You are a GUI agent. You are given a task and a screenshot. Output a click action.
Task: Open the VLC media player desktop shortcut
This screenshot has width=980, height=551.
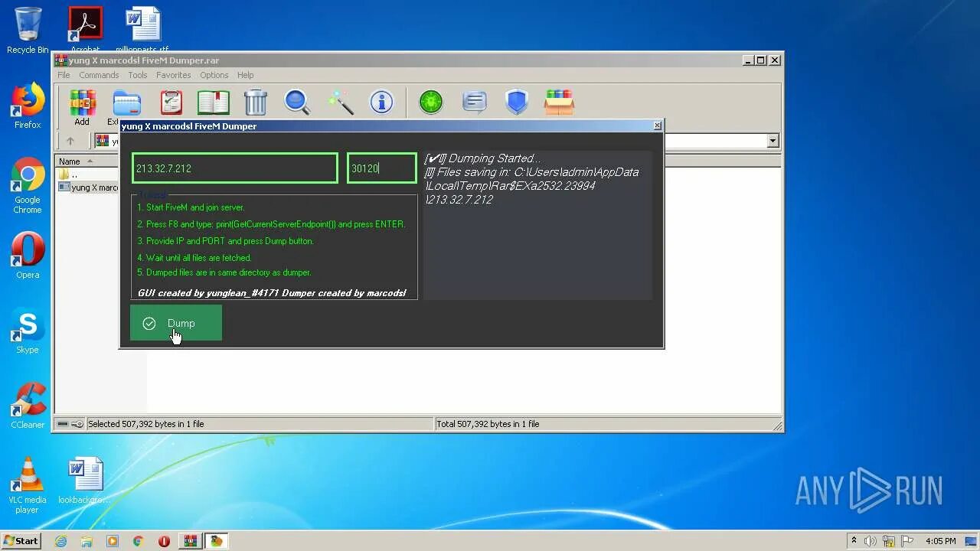pyautogui.click(x=28, y=485)
